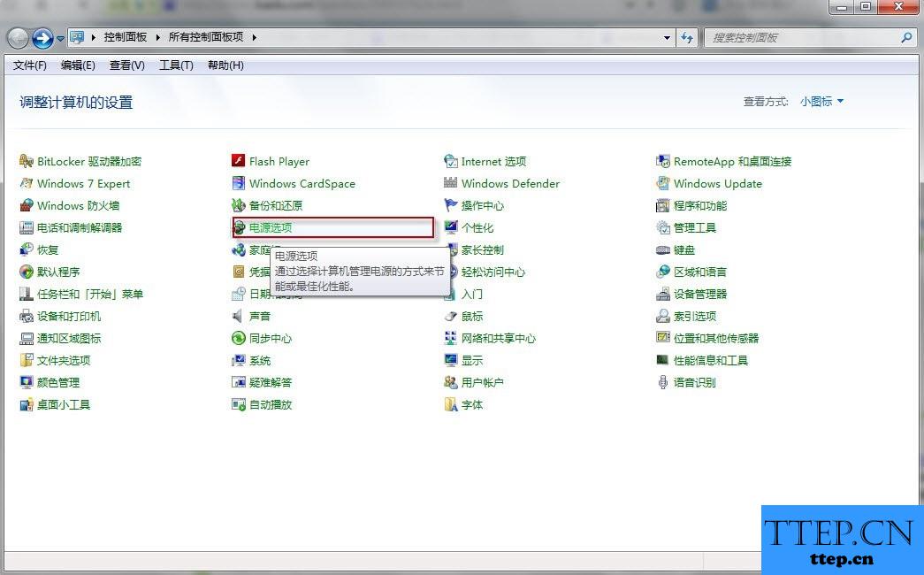The height and width of the screenshot is (575, 924).
Task: Expand the 控制面板 breadcrumb arrow
Action: (157, 37)
